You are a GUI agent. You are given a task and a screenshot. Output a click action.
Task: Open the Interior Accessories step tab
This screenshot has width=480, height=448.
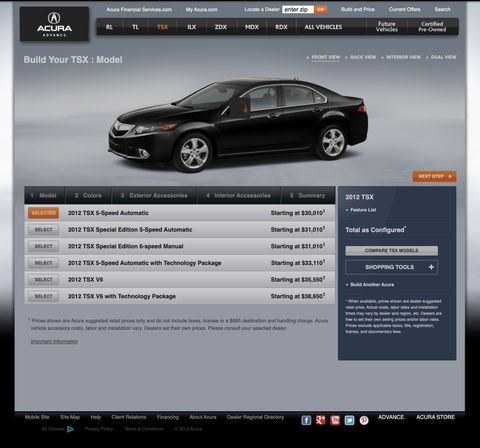tap(239, 195)
